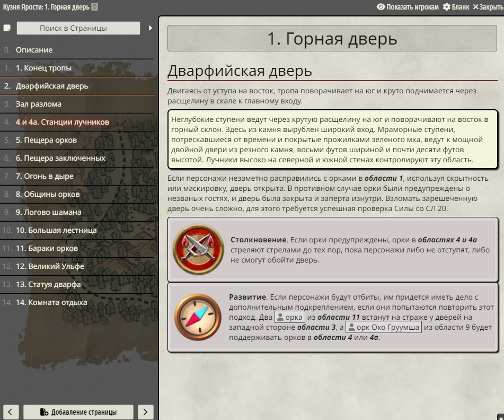
Task: Click the Добавление страницы button
Action: coord(78,412)
